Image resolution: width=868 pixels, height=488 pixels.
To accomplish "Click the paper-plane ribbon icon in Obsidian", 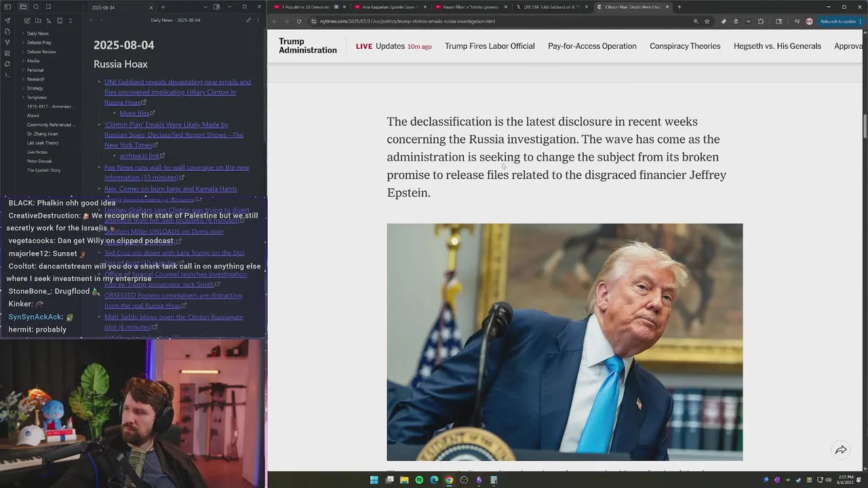I will click(7, 20).
